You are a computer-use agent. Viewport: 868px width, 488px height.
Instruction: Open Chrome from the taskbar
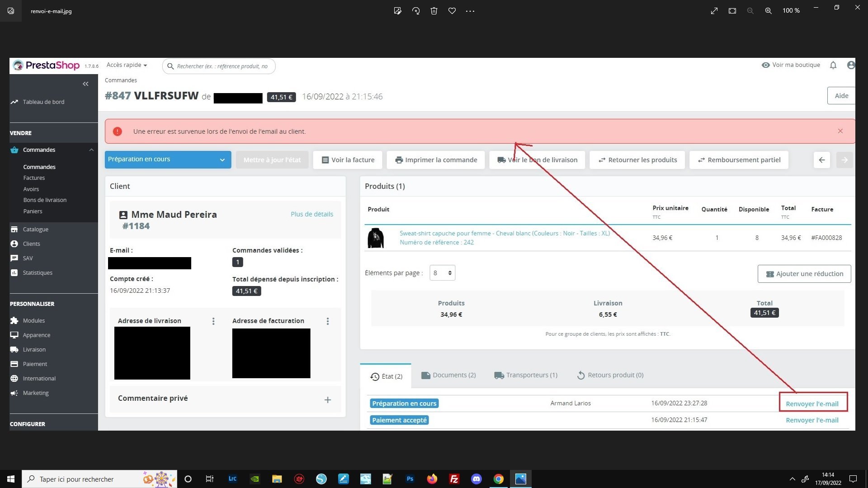tap(498, 479)
